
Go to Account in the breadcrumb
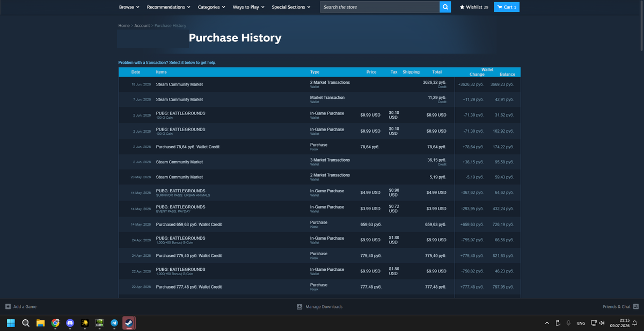coord(142,26)
